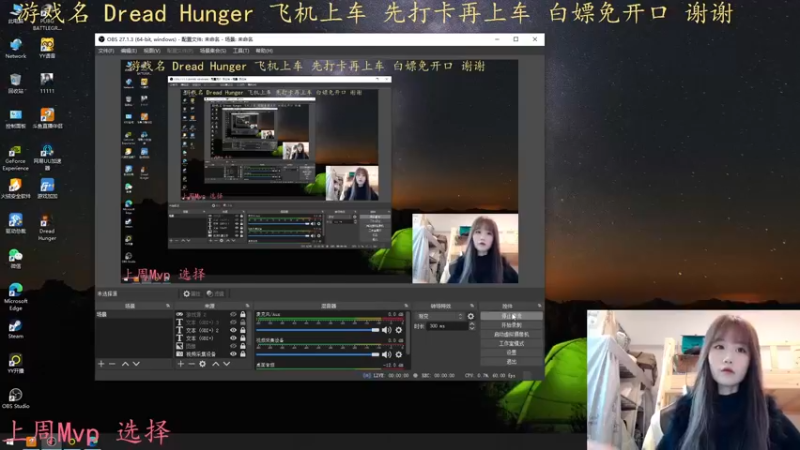Toggle visibility of 视频采集设备 source
The height and width of the screenshot is (450, 800).
pyautogui.click(x=233, y=354)
